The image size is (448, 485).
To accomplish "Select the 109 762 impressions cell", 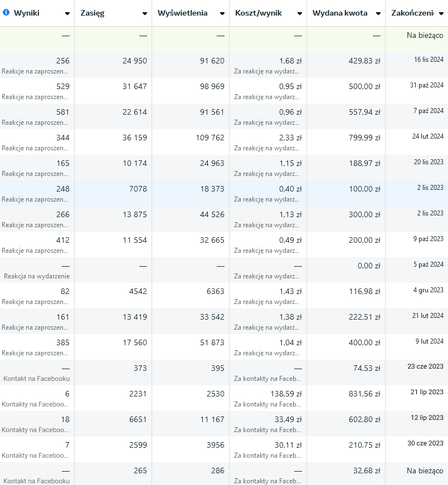I will (207, 138).
